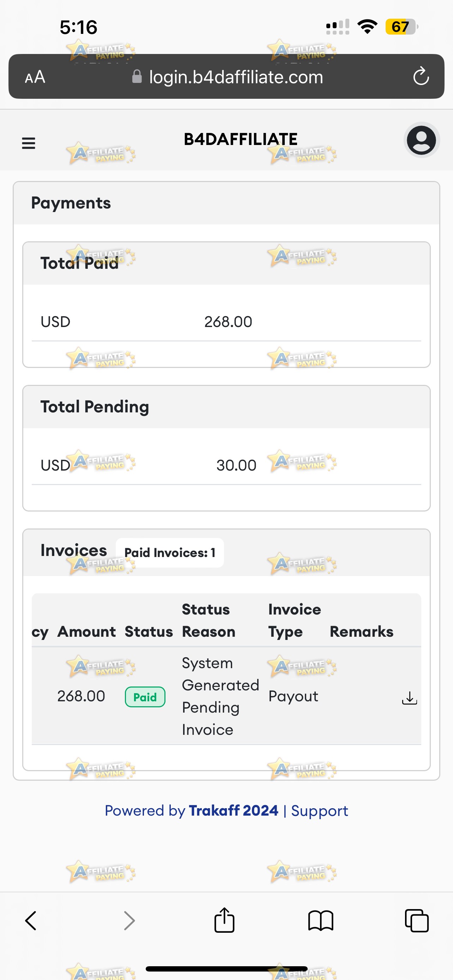Click the Amount column header
Image resolution: width=453 pixels, height=980 pixels.
coord(86,631)
